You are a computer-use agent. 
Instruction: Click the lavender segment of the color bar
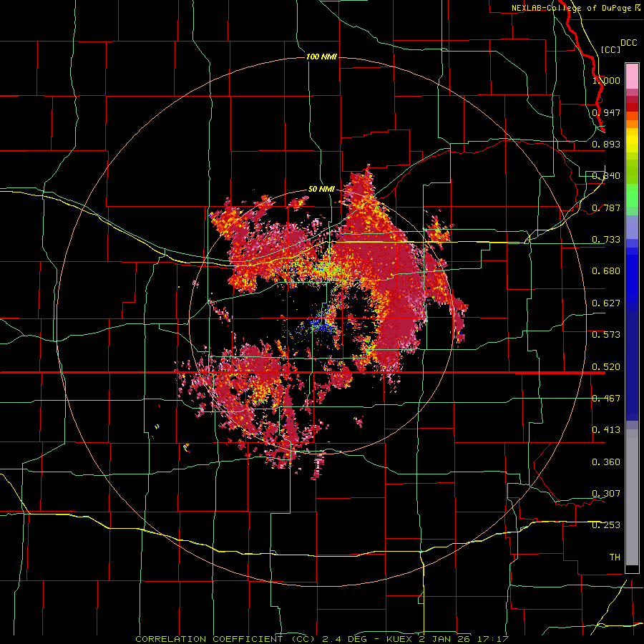[632, 227]
